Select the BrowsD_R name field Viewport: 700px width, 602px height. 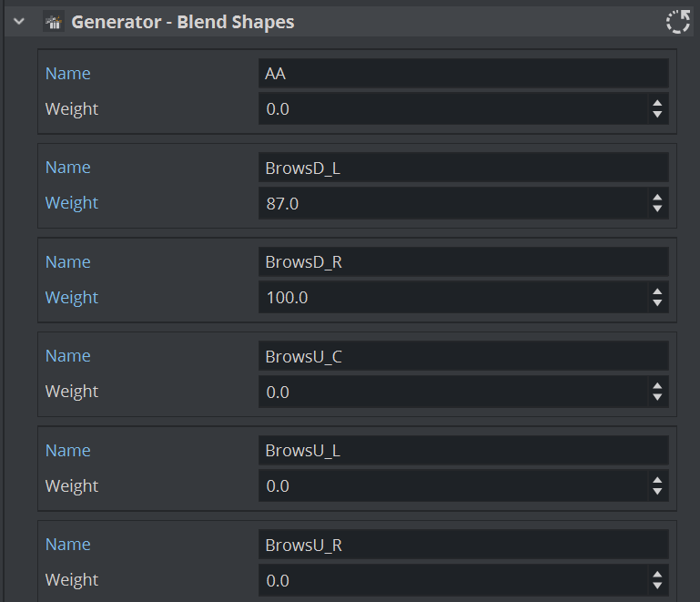tap(463, 262)
